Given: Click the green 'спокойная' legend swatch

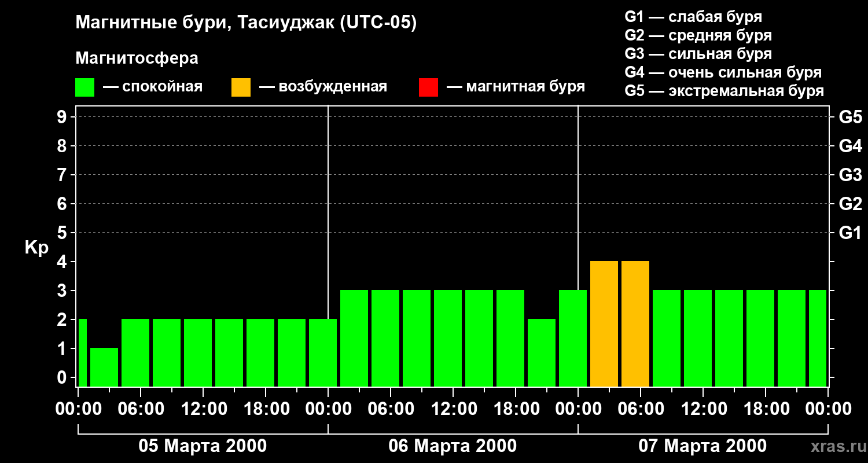Looking at the screenshot, I should (x=84, y=87).
